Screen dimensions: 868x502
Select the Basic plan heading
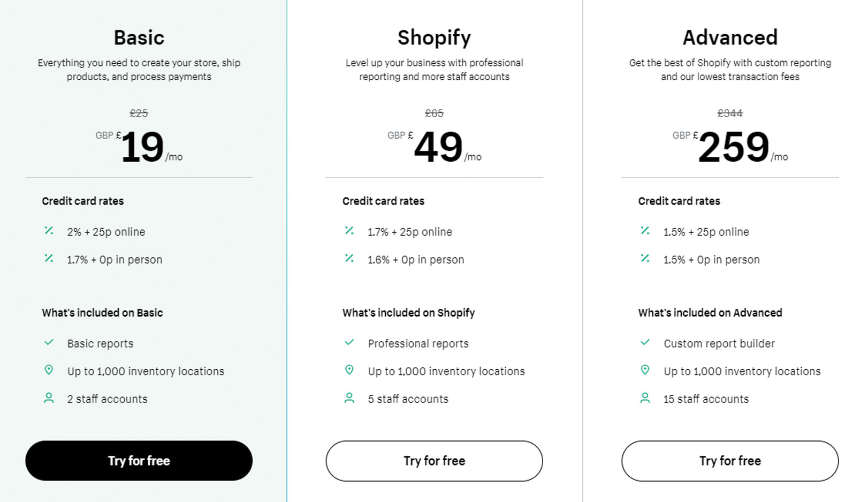pyautogui.click(x=139, y=37)
